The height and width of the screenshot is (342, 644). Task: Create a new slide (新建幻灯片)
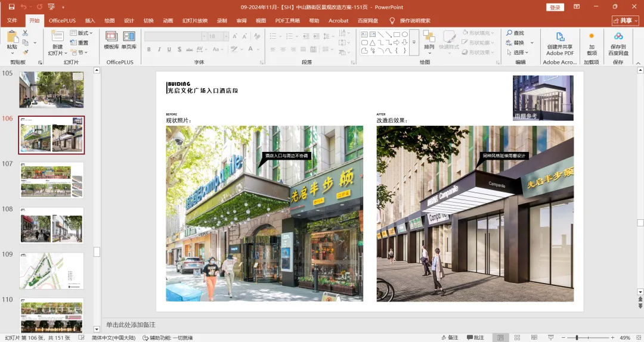click(57, 43)
